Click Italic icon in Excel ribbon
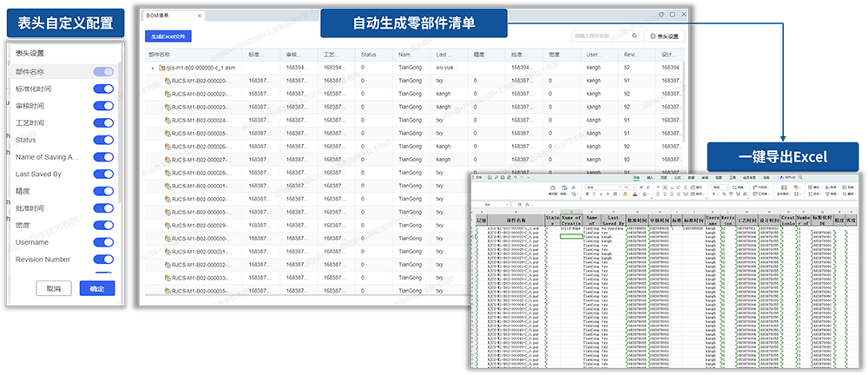 (594, 194)
